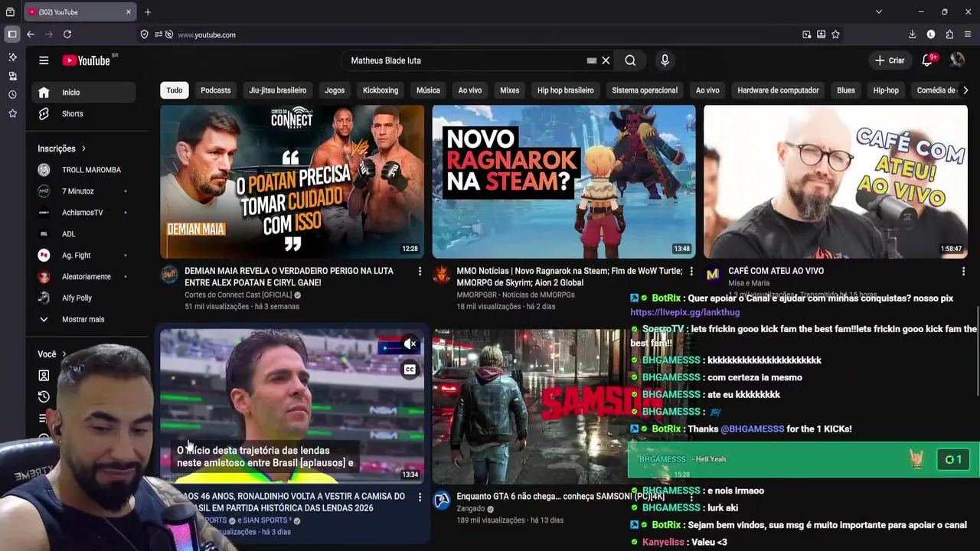Select the Mixes filter chip

click(509, 90)
